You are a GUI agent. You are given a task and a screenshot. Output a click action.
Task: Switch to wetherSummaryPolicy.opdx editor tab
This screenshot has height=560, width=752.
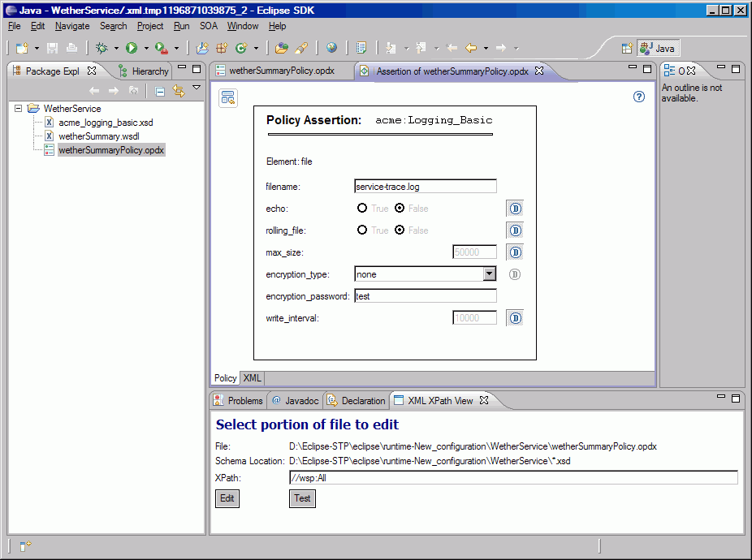tap(276, 71)
